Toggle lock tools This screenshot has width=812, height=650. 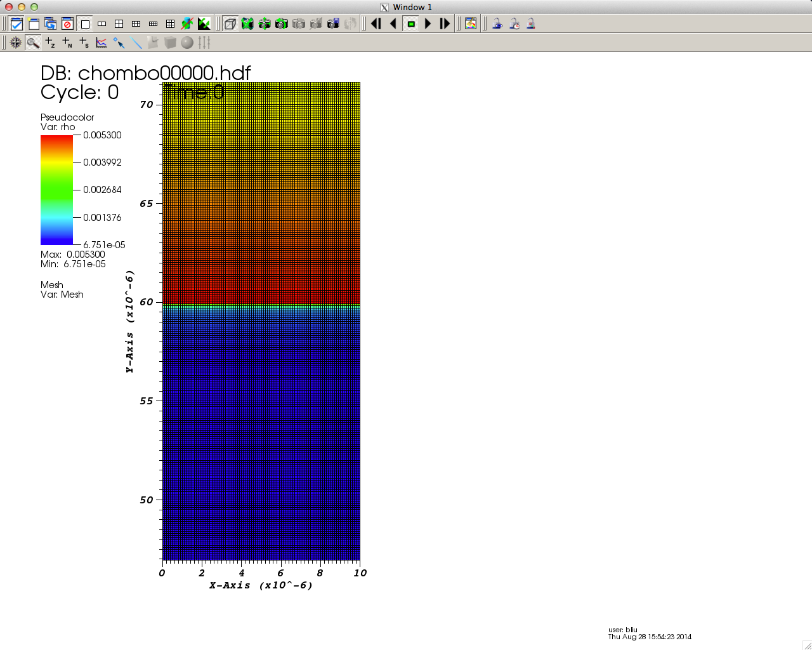coord(531,24)
